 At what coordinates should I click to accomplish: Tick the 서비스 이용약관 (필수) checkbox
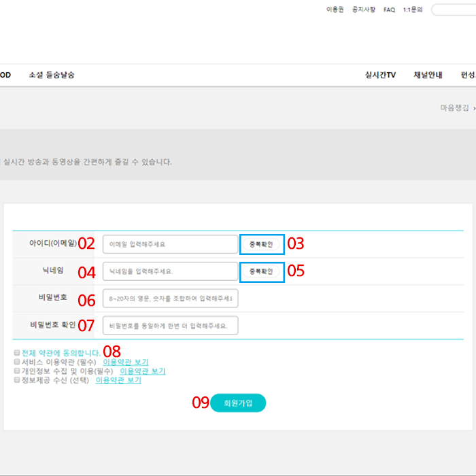[16, 362]
